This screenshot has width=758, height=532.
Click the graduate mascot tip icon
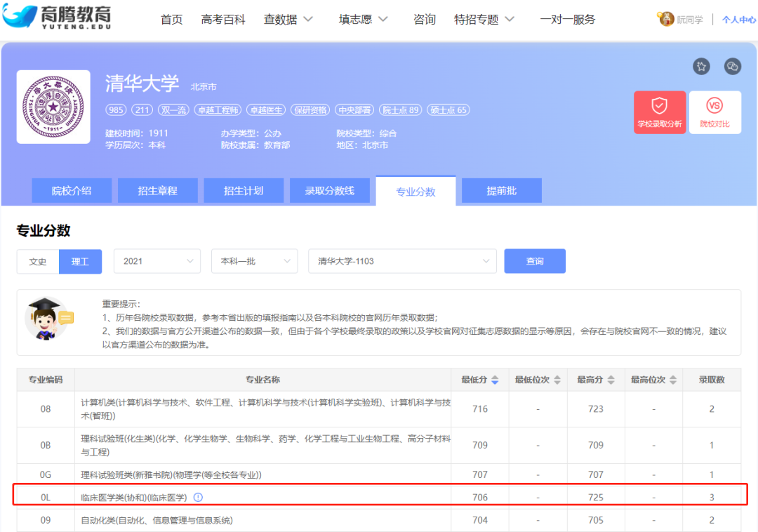48,319
